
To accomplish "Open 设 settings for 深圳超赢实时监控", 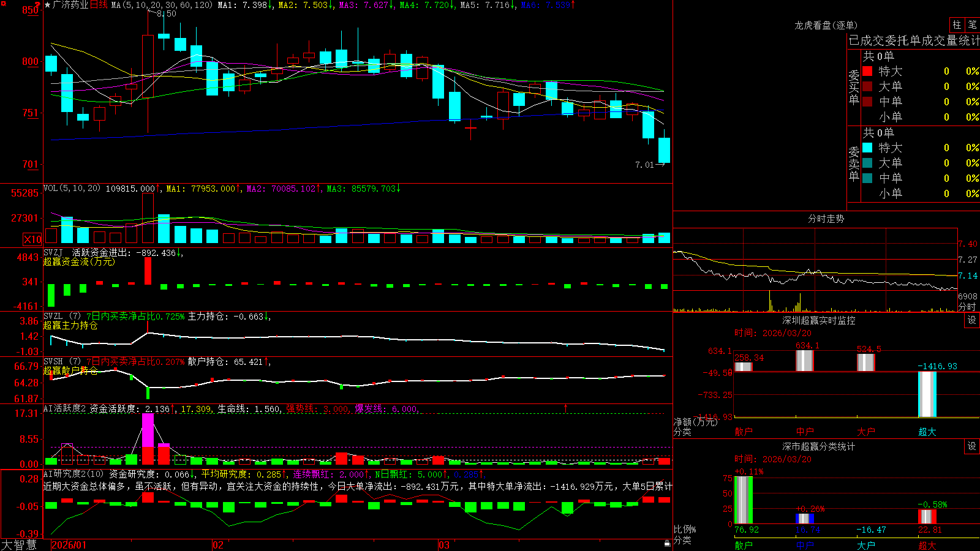I will pyautogui.click(x=972, y=320).
